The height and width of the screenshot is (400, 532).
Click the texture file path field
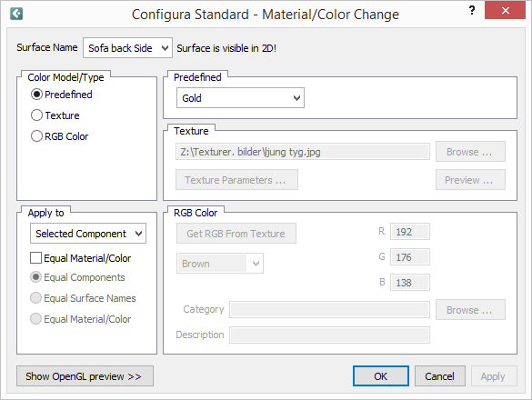303,152
